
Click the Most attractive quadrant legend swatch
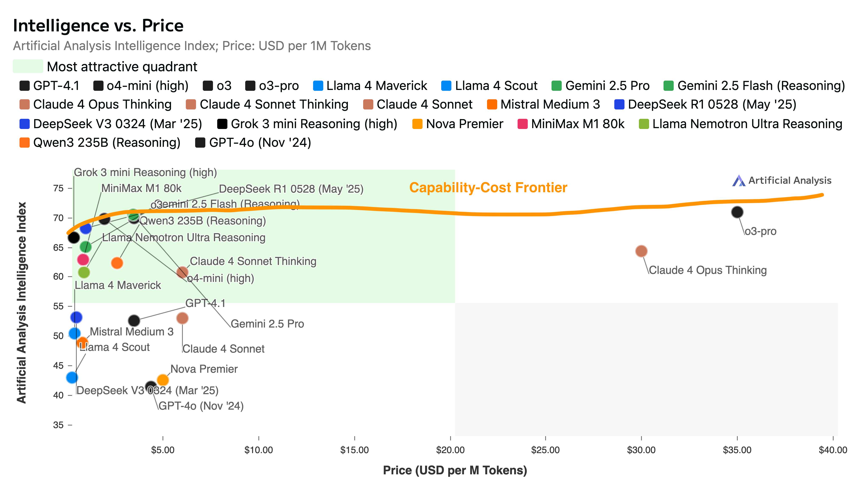[28, 66]
